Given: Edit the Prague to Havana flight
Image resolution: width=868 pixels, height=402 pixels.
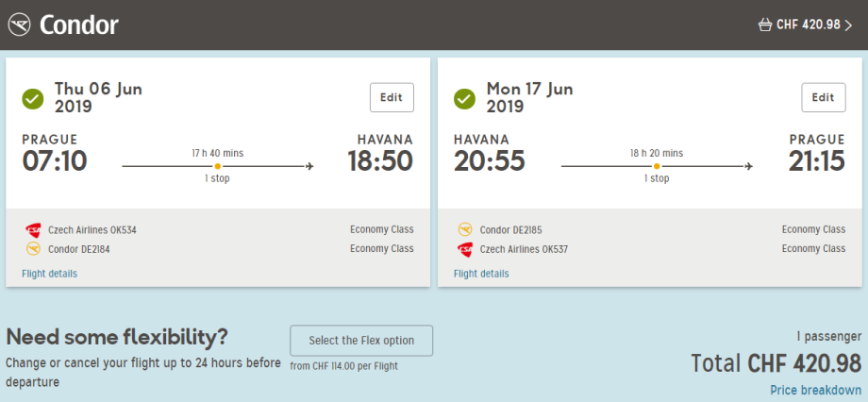Looking at the screenshot, I should click(x=392, y=97).
